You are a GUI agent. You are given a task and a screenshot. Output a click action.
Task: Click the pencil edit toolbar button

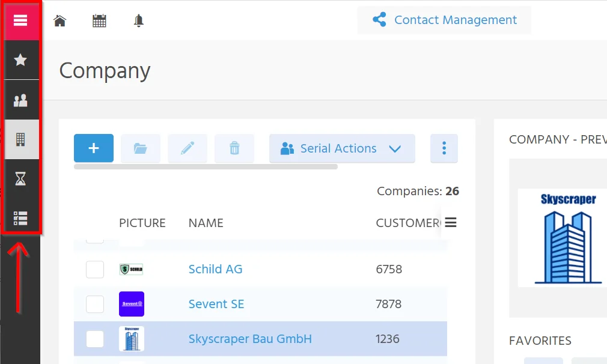pos(188,148)
